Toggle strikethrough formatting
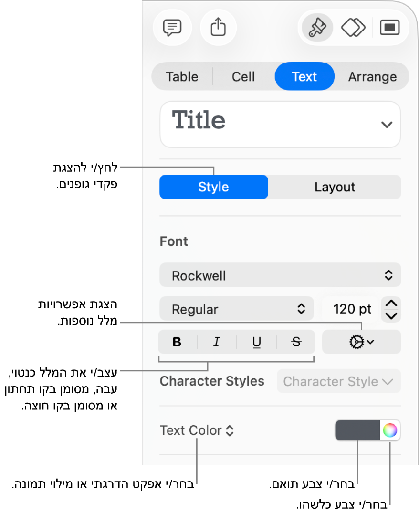This screenshot has height=513, width=420. coord(296,342)
